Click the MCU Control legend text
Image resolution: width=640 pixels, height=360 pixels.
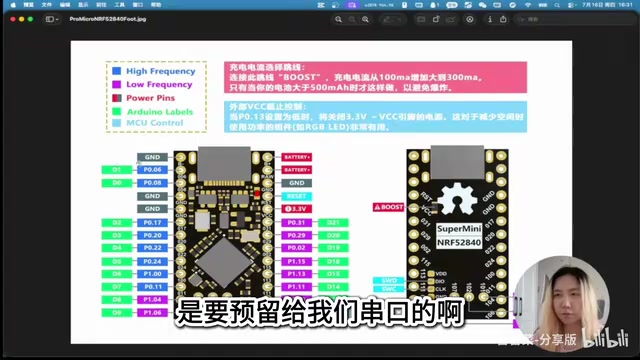pyautogui.click(x=155, y=122)
